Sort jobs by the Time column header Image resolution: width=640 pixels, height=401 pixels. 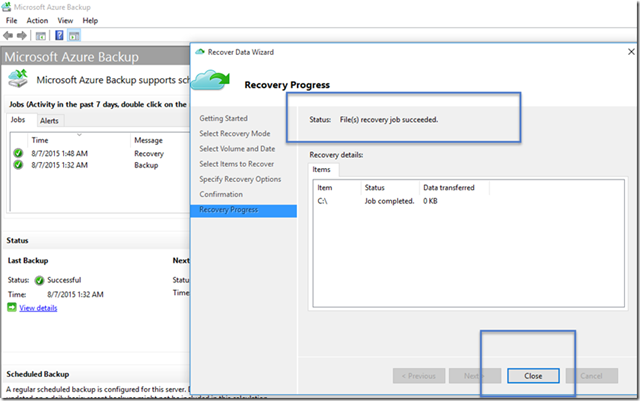pyautogui.click(x=40, y=141)
